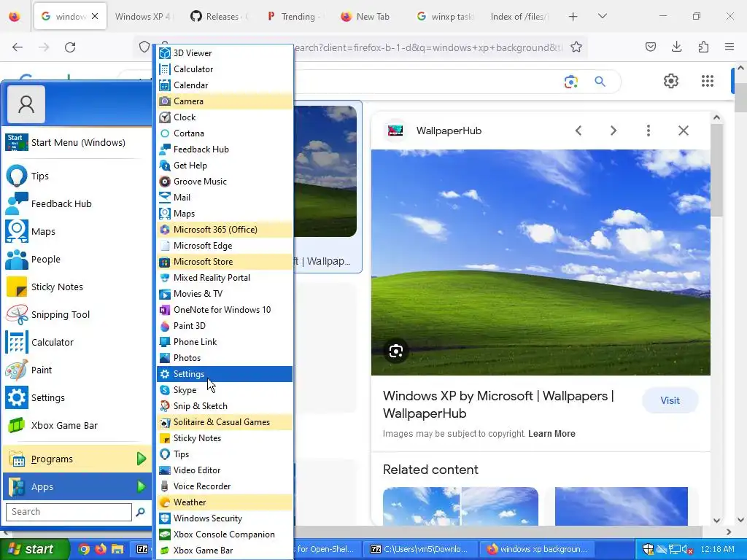
Task: Switch to the Releases GitHub tab
Action: click(x=217, y=16)
